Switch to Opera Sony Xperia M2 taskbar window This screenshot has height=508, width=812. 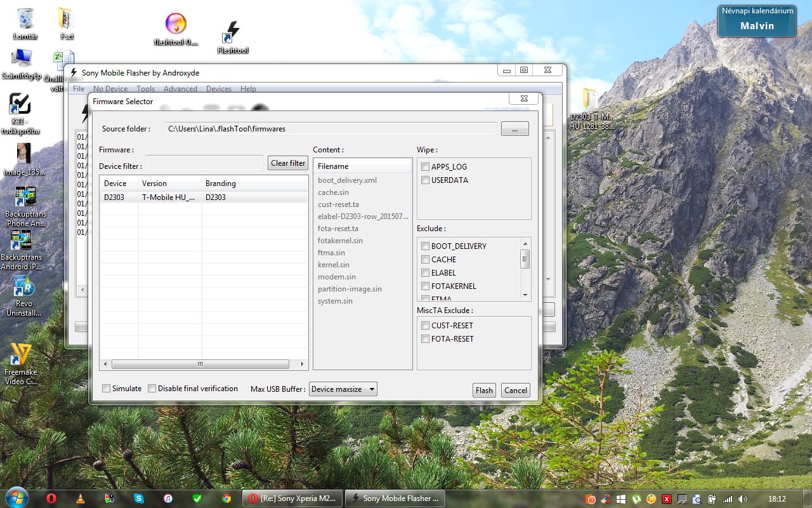click(292, 498)
